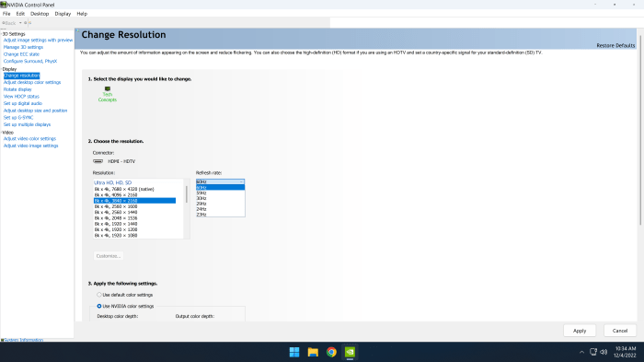
Task: Select resolution 3840 × 2160
Action: [134, 201]
